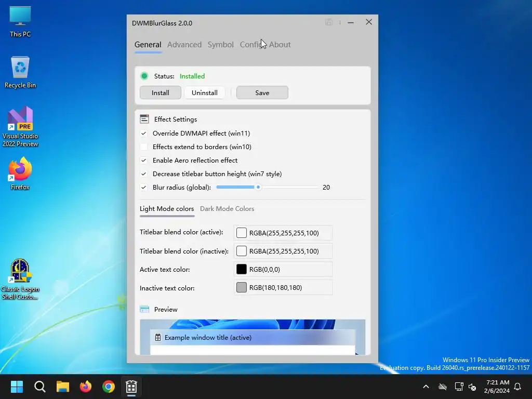532x399 pixels.
Task: Open the Symbol tab
Action: pos(220,45)
